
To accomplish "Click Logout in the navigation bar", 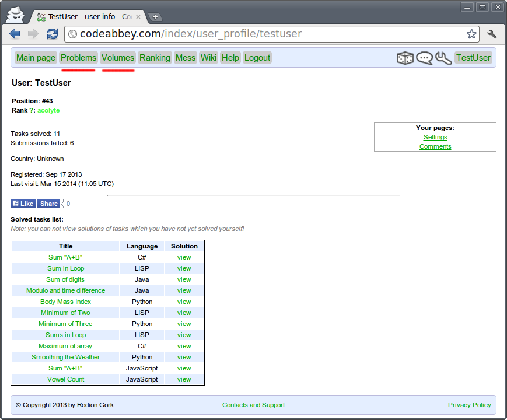I will point(257,58).
